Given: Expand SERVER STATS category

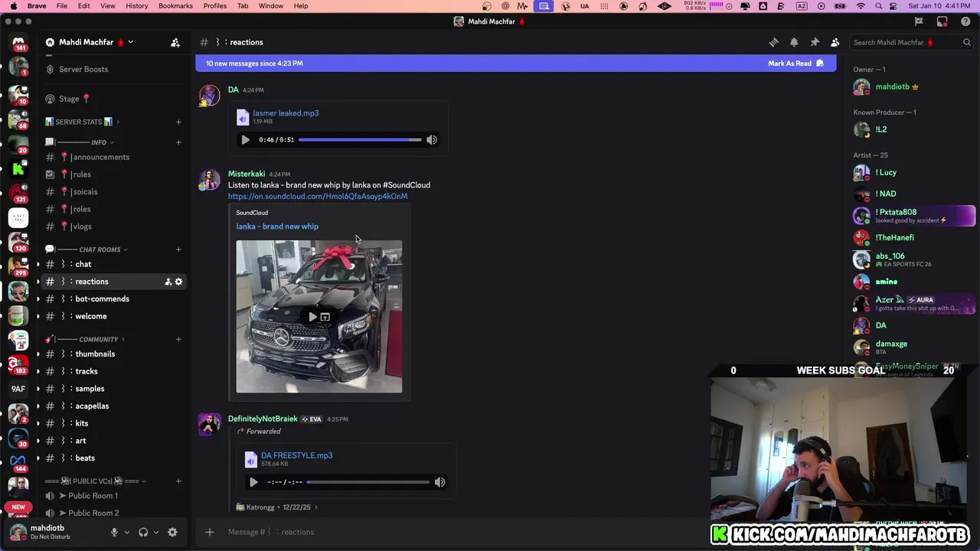Looking at the screenshot, I should click(83, 122).
